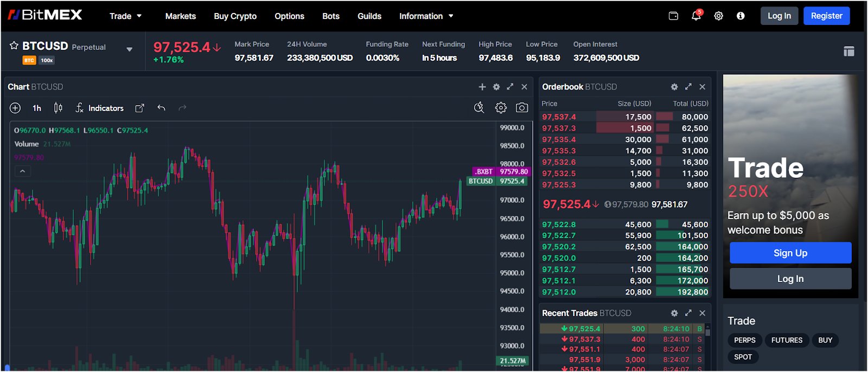
Task: Click Funding Rate 0.0030% value
Action: pos(382,58)
